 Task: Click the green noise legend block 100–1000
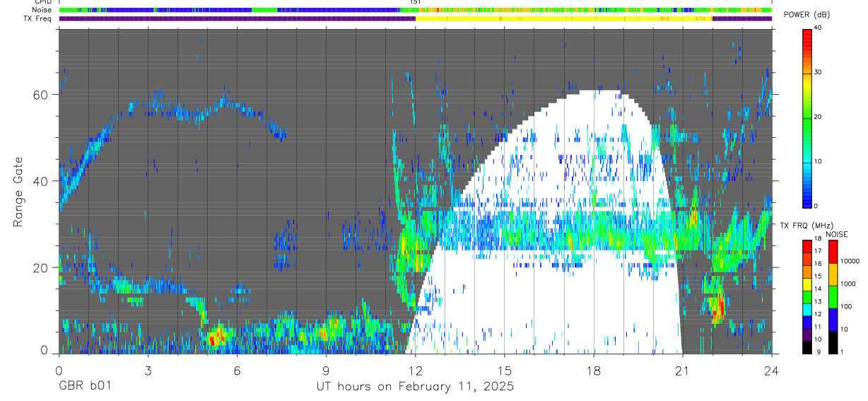(x=833, y=297)
